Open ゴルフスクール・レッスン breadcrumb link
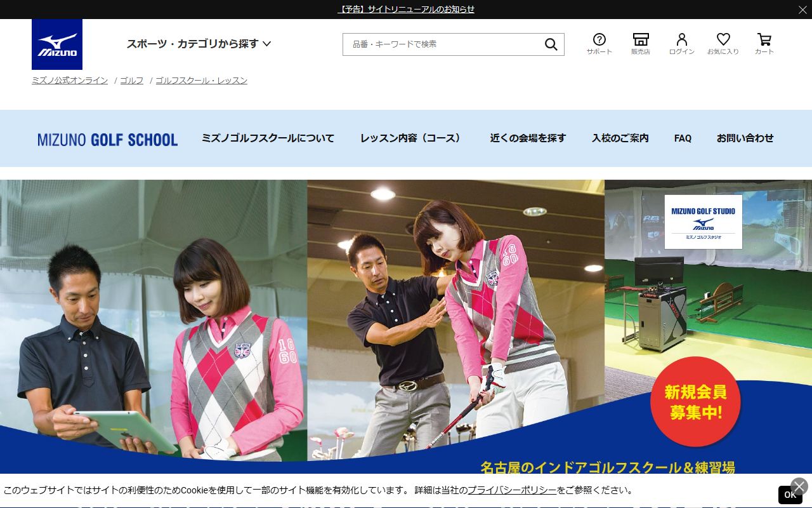Screen dimensions: 812x508 [201, 81]
